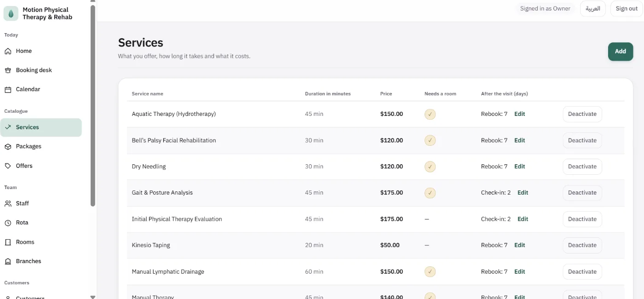
Task: Click room checkmark for Manual Lymphatic Drainage
Action: pos(430,272)
